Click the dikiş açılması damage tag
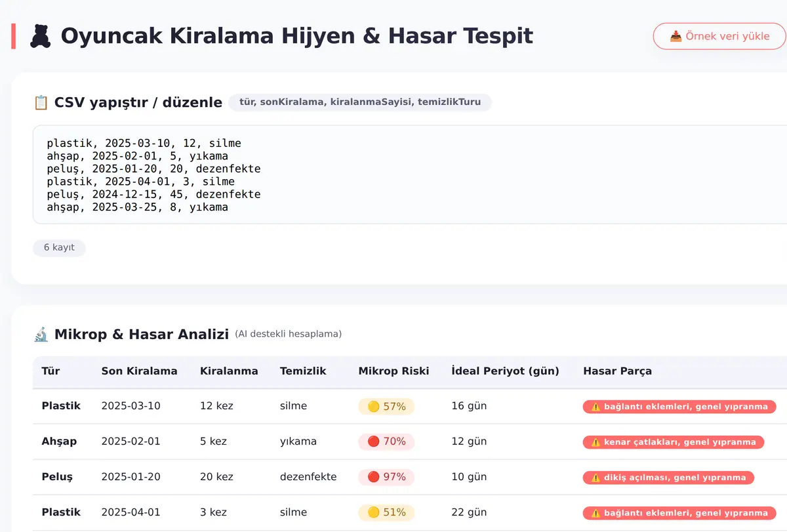787x532 pixels. (x=668, y=478)
